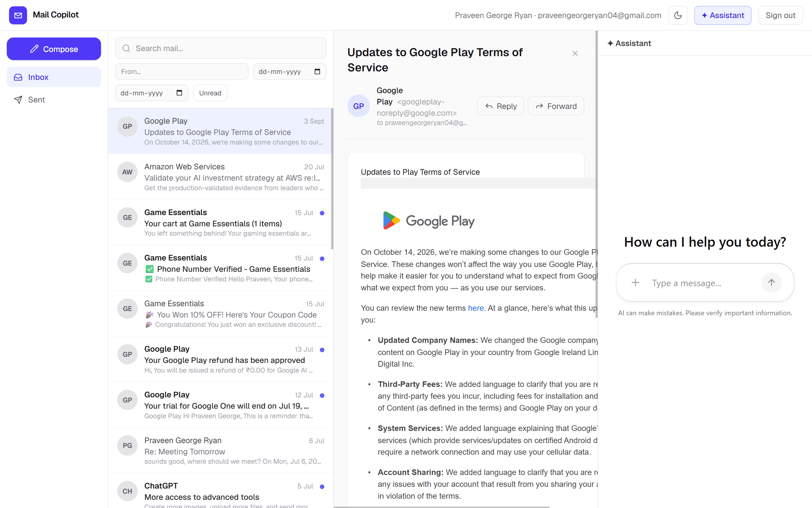Click the green checkmark in Phone Verified subject
Image resolution: width=812 pixels, height=508 pixels.
pos(150,269)
